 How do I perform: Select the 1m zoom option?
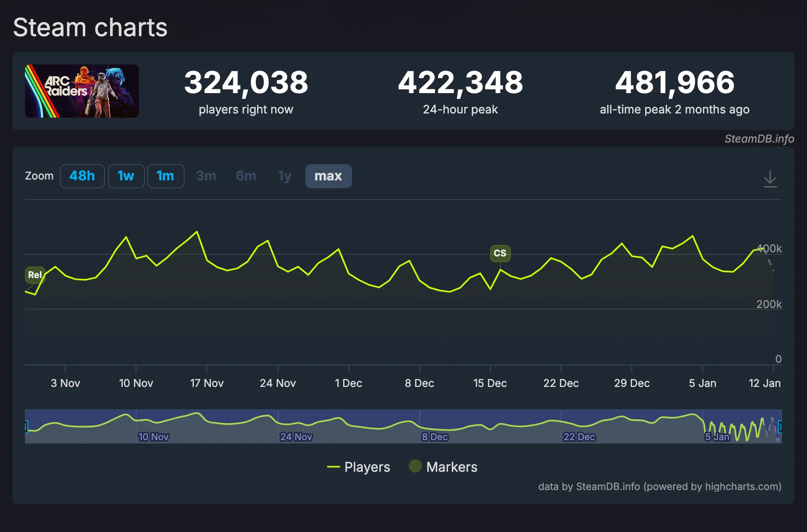point(166,176)
